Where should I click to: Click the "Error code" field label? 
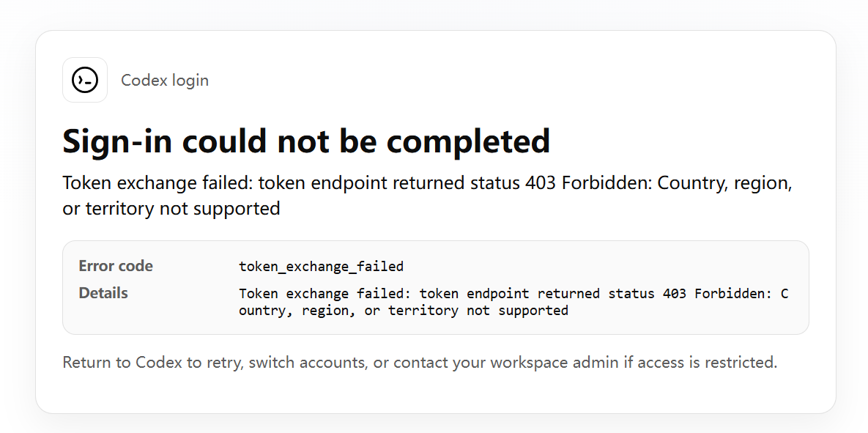coord(116,266)
